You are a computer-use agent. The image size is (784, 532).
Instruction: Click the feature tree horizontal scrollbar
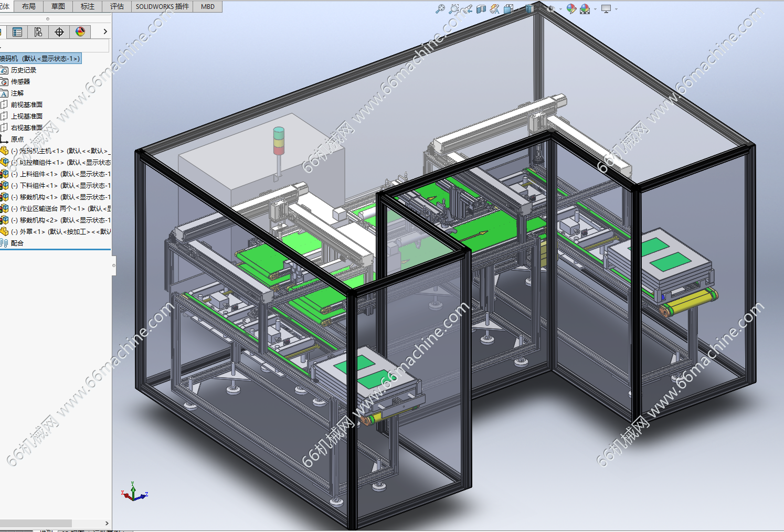point(36,523)
